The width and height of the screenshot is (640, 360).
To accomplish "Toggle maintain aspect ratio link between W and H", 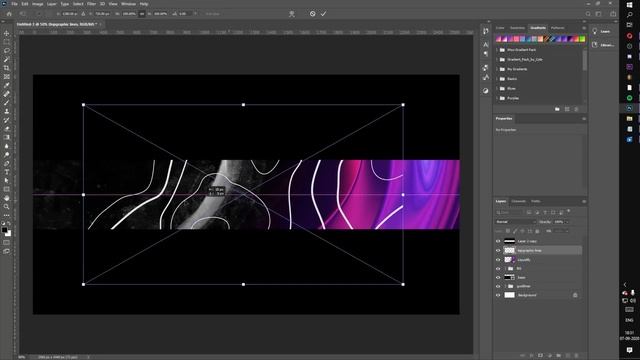I will 142,14.
